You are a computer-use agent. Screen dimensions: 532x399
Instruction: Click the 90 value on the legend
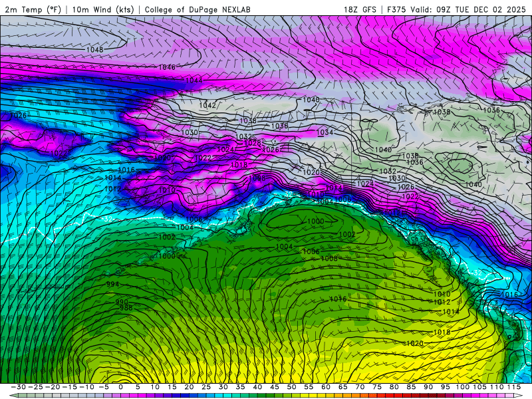428,387
